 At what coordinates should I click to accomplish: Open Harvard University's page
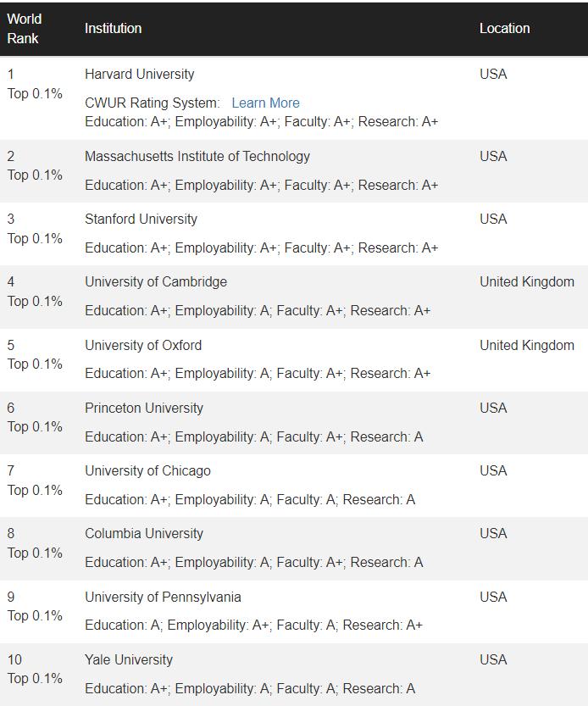point(141,74)
